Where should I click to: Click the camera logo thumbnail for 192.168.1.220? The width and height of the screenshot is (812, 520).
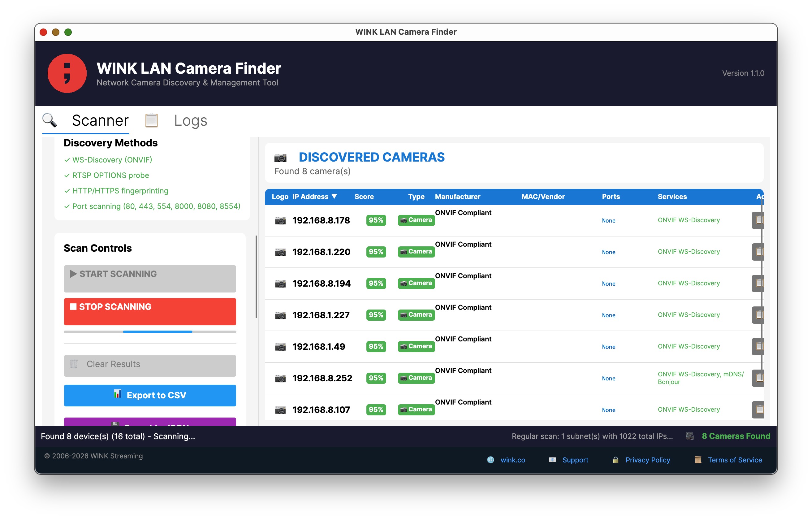pyautogui.click(x=280, y=252)
